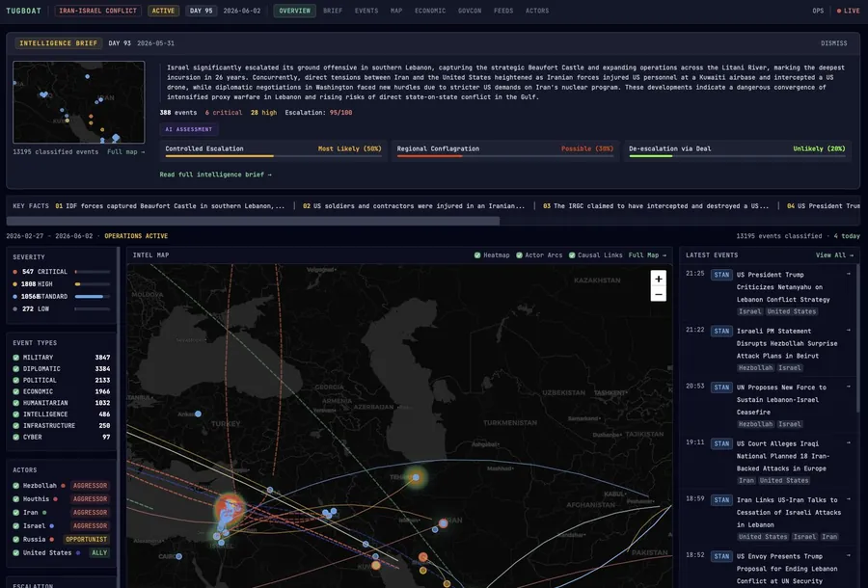Toggle the Actor Arcs checkbox
Viewport: 868px width, 588px height.
(519, 255)
